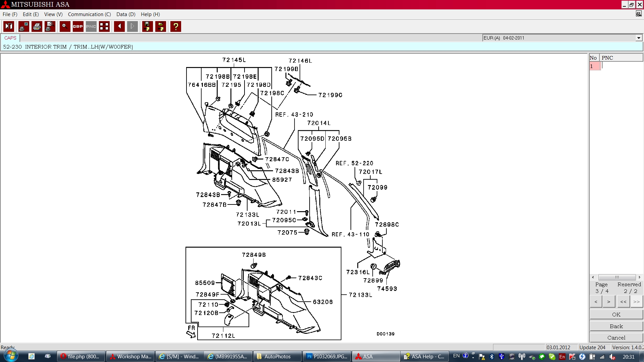Viewport: 644px width, 362px height.
Task: Open the Data (D) menu
Action: tap(126, 14)
